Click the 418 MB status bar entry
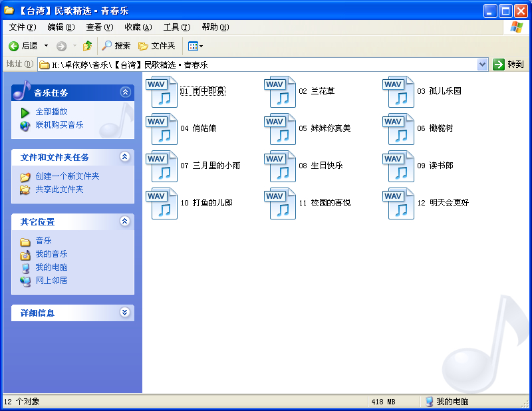The width and height of the screenshot is (532, 411). point(383,402)
